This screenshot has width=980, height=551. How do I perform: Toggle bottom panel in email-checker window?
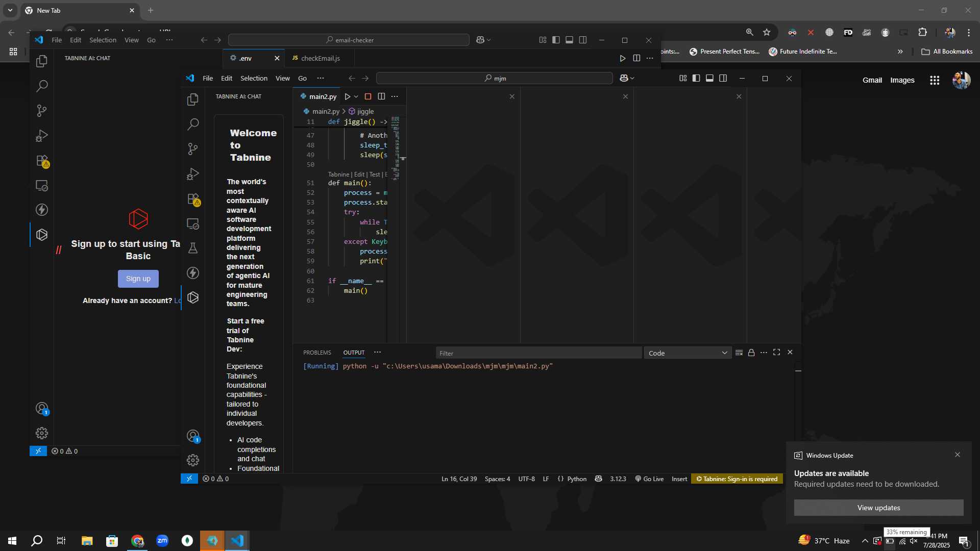pos(569,40)
